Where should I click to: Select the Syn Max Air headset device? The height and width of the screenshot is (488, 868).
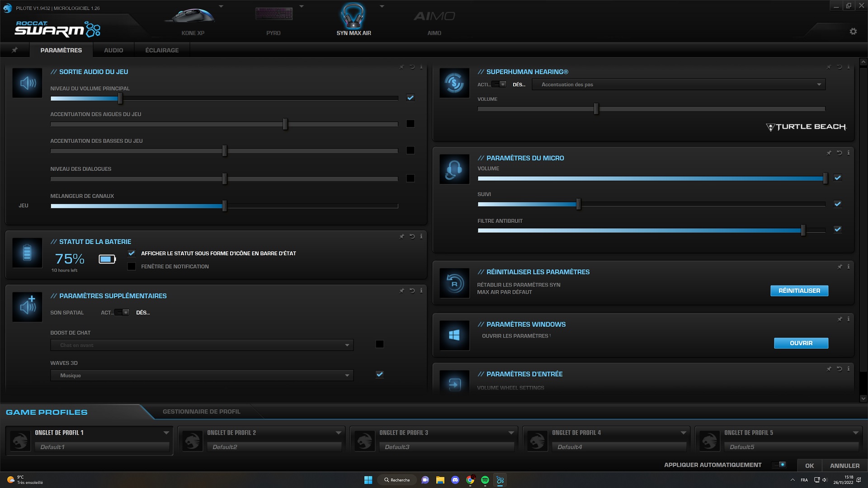coord(354,20)
